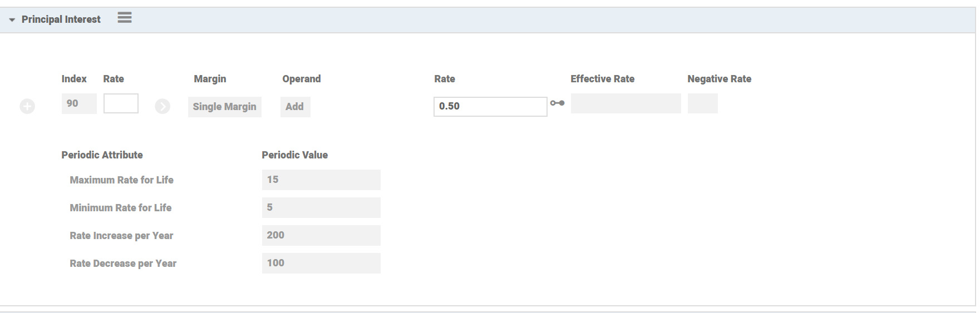Viewport: 980px width, 313px height.
Task: Open the Add operand dropdown
Action: [x=295, y=107]
